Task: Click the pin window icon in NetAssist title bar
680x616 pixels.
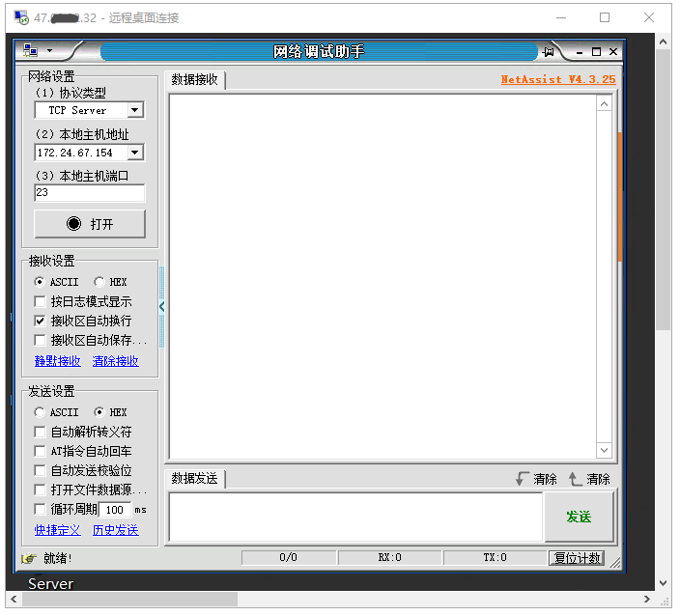Action: (548, 51)
